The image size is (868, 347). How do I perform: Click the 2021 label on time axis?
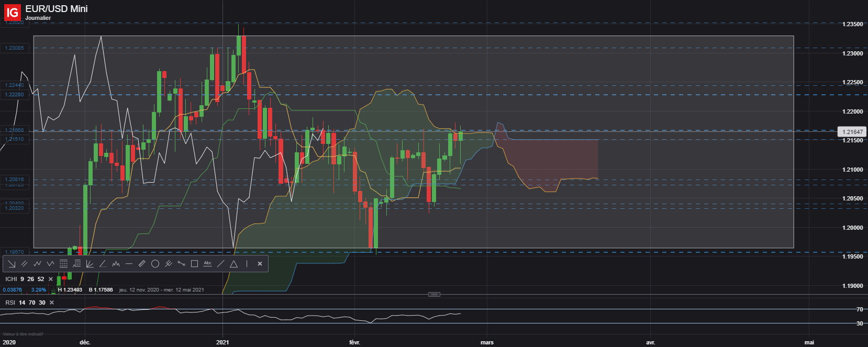click(x=222, y=342)
